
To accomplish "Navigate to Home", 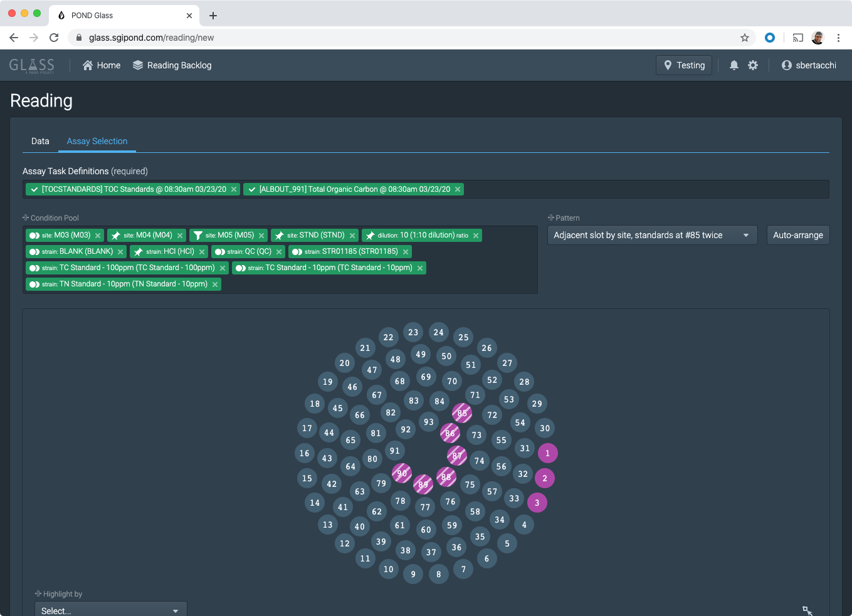I will [x=101, y=65].
